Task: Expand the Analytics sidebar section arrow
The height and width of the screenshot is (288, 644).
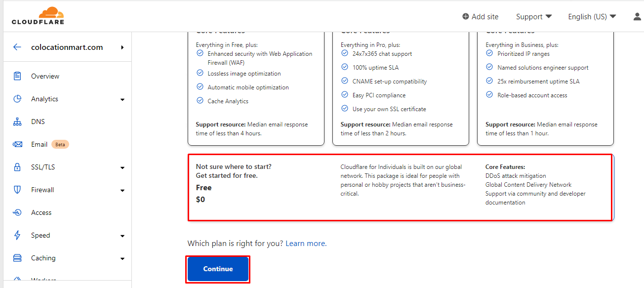Action: coord(122,99)
